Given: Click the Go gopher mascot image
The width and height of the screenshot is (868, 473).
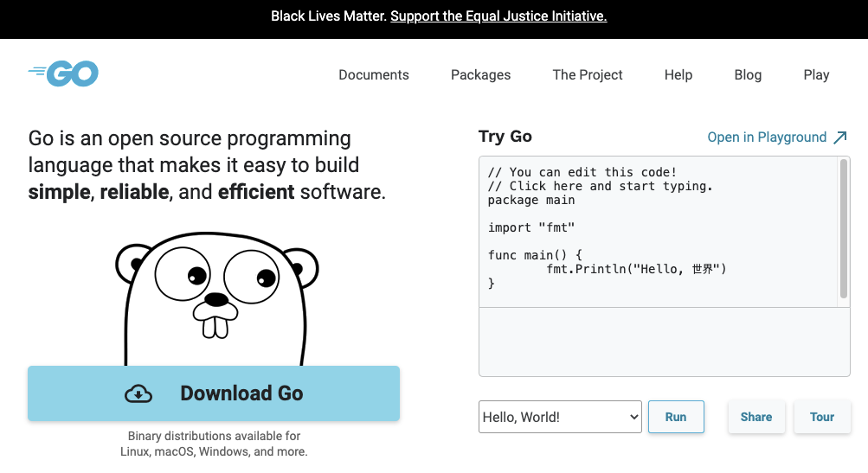Looking at the screenshot, I should (216, 298).
